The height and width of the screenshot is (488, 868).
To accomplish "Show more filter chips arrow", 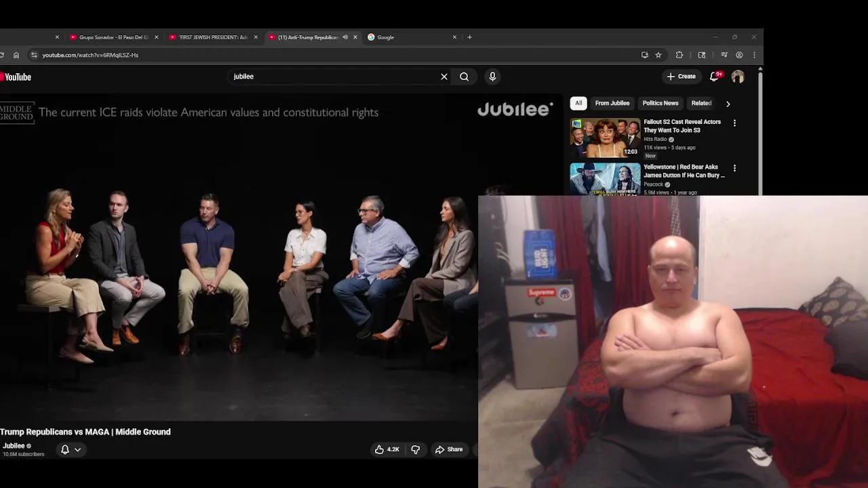I will [728, 104].
